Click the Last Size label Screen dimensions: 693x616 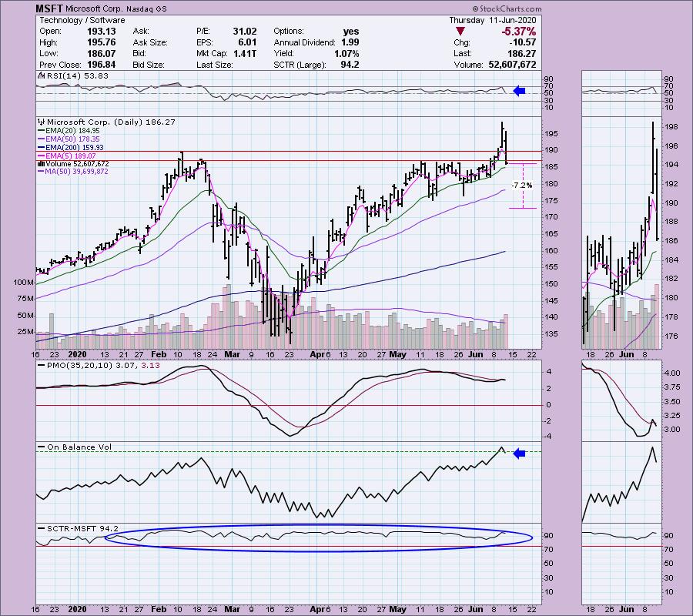[x=215, y=65]
